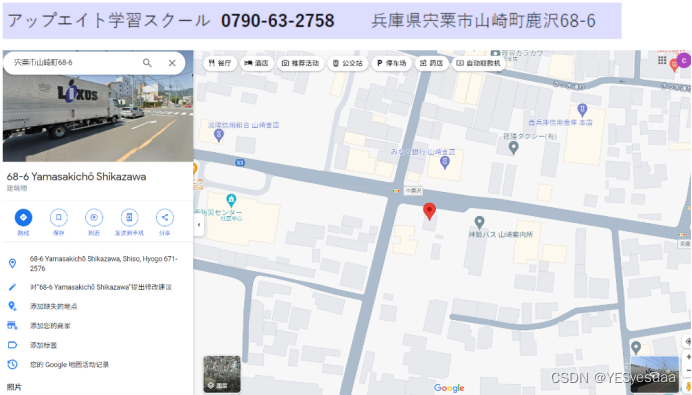Viewport: 692px width, 395px height.
Task: Select the Pharmacies chip
Action: coord(431,63)
